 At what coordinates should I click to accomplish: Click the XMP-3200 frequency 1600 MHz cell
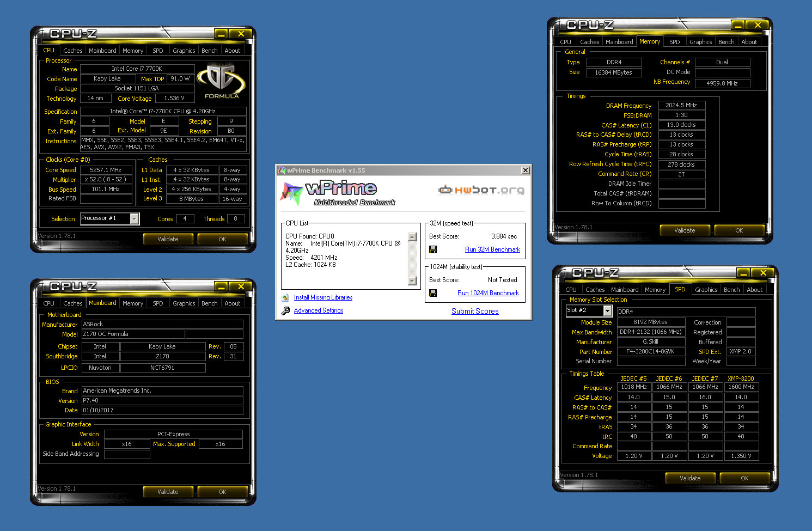(741, 387)
